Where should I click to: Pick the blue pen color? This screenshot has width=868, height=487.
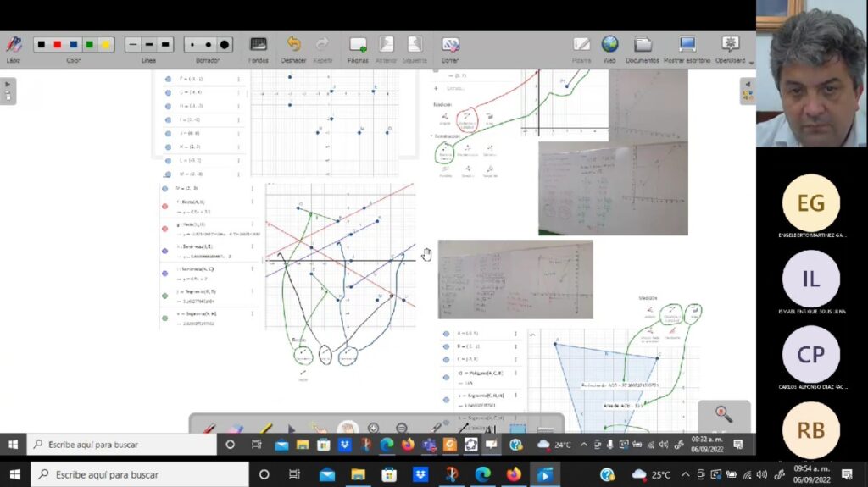pyautogui.click(x=73, y=45)
